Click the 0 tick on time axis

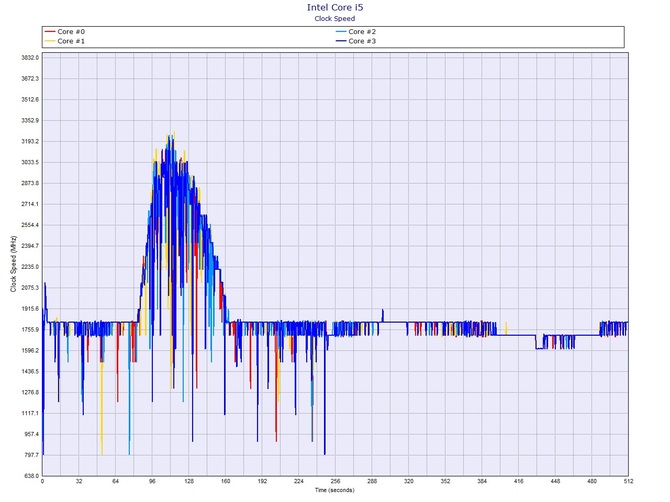(42, 481)
